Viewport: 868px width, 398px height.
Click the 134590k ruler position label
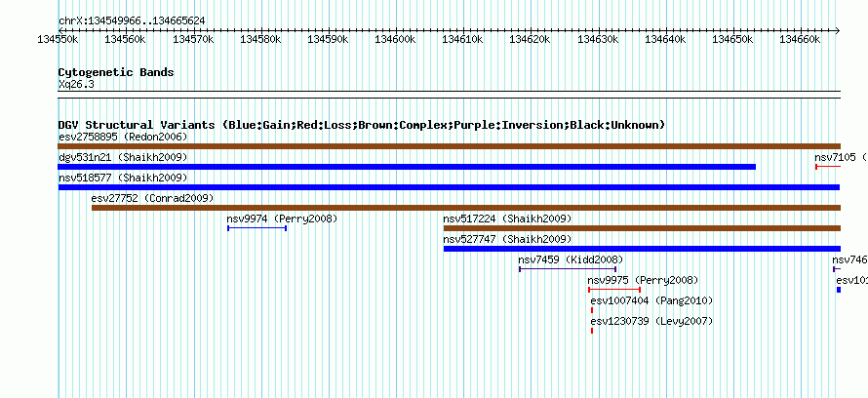(328, 40)
